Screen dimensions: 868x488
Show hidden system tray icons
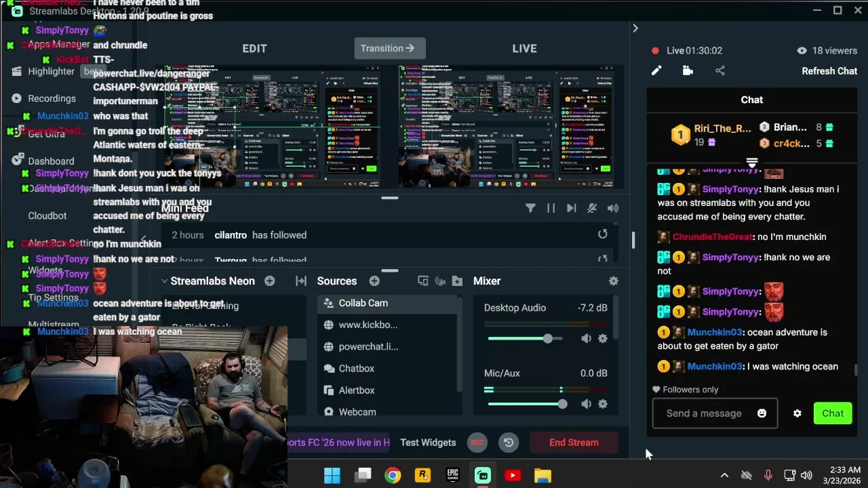point(724,475)
